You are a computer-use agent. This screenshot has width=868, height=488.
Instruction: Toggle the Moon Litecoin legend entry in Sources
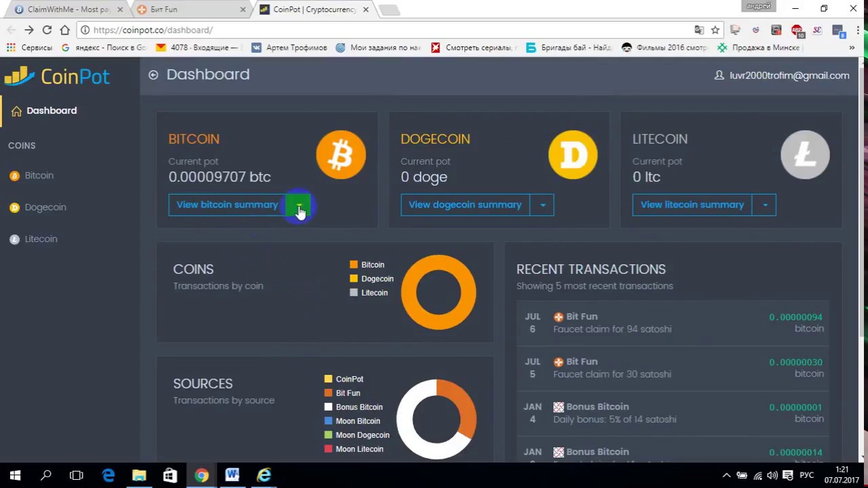(x=354, y=449)
